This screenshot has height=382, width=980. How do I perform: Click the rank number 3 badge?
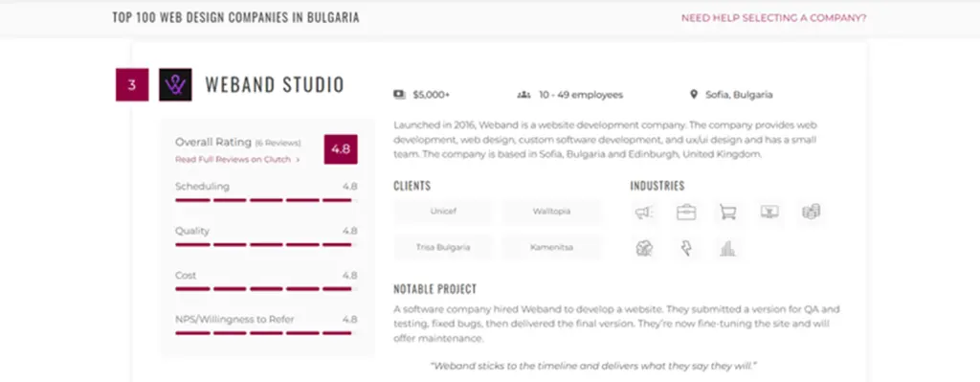click(132, 84)
